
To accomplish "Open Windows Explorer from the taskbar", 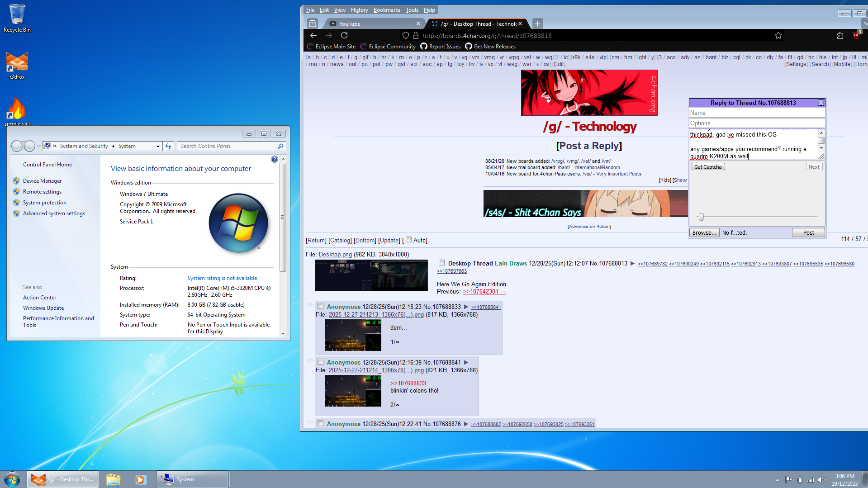I will tap(114, 479).
